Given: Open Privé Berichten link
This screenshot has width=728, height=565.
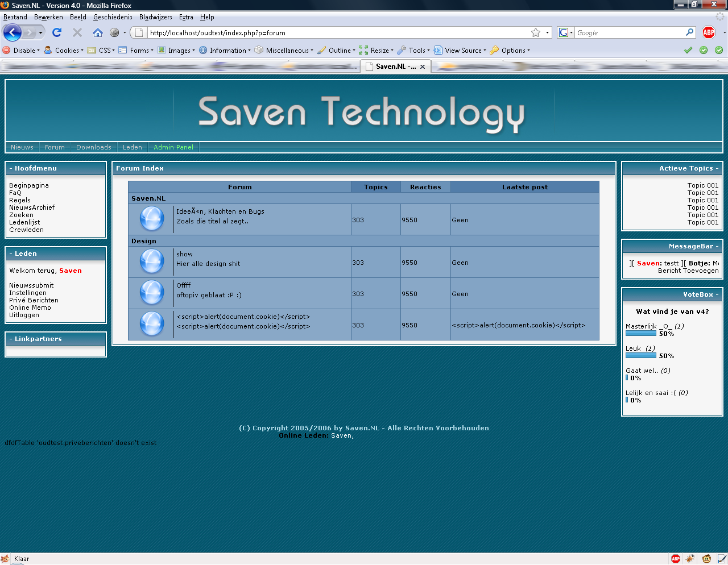Looking at the screenshot, I should 34,300.
